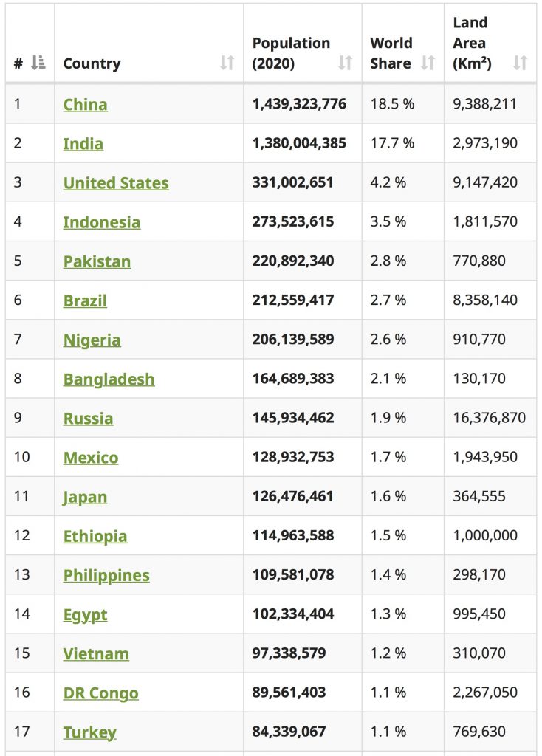Open Indonesia country page link

point(101,221)
